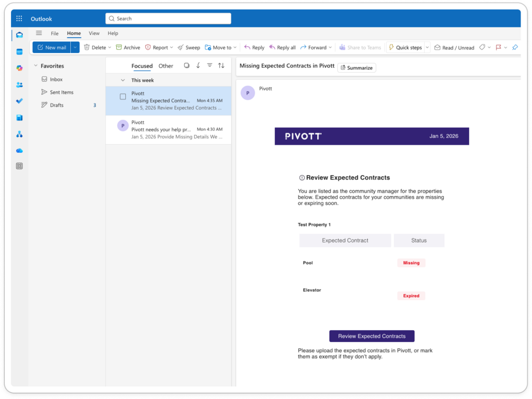Screen dimensions: 532x399
Task: Click the Elevator contract row text
Action: point(312,290)
